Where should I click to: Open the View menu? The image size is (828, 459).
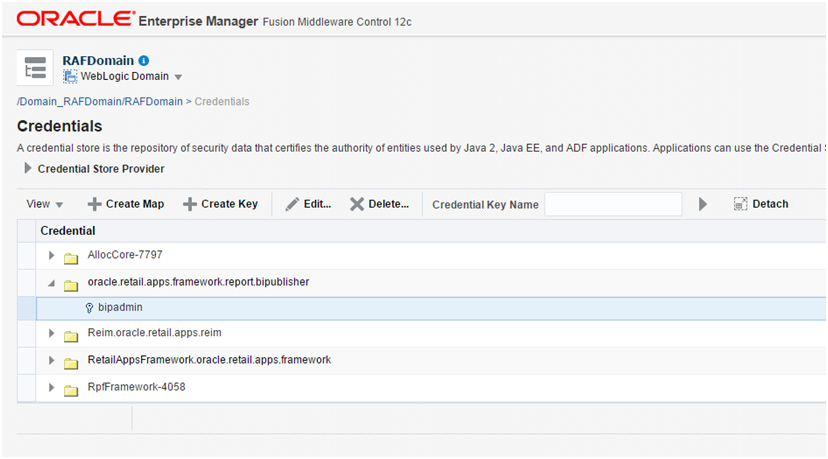click(45, 204)
